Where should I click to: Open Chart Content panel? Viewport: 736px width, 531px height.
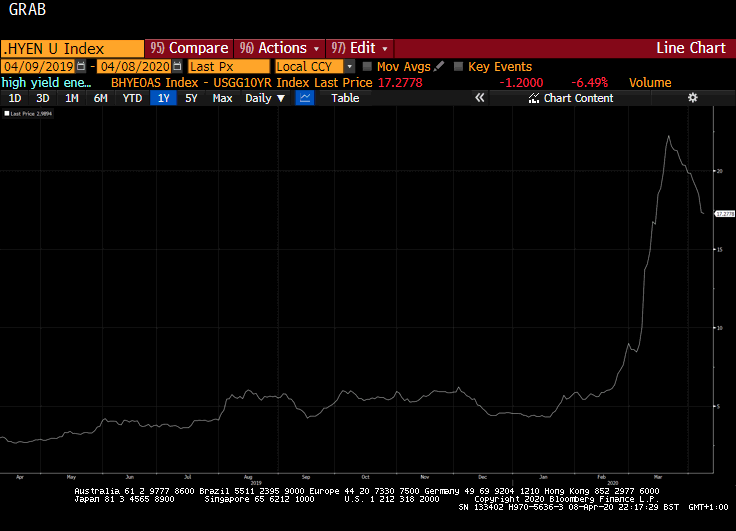click(571, 98)
